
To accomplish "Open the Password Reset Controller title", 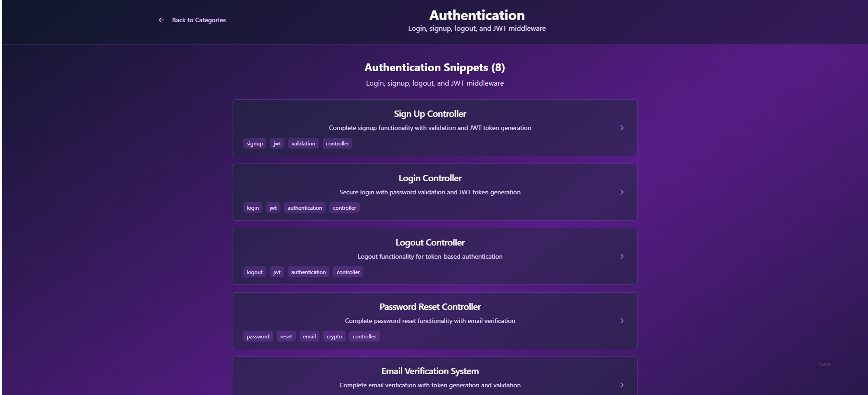I will [430, 307].
